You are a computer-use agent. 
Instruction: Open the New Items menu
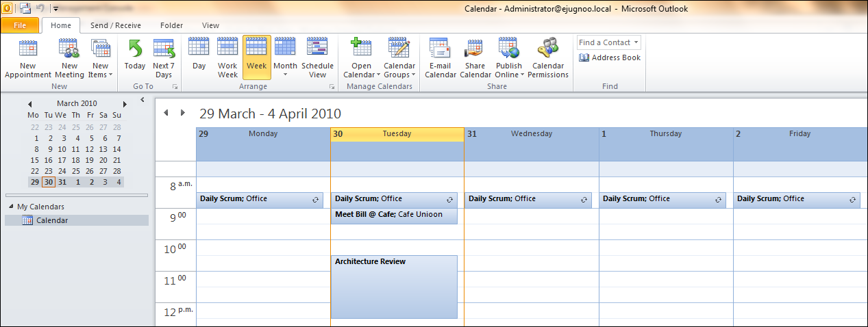(100, 58)
